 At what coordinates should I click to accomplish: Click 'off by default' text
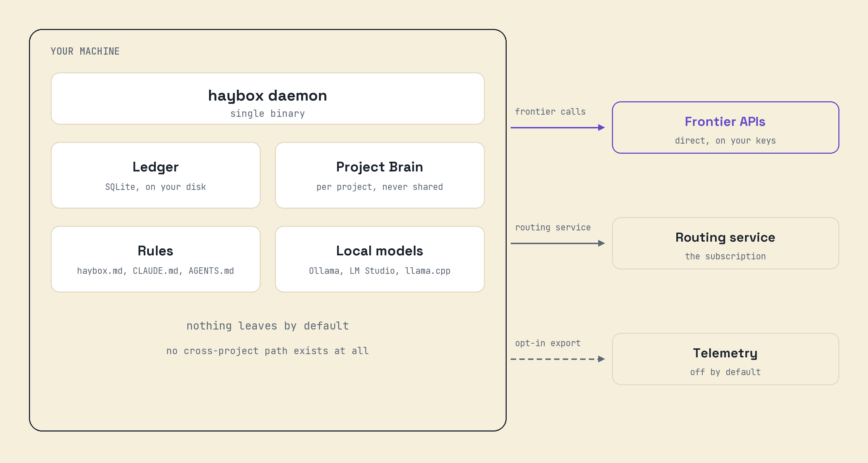pos(726,372)
